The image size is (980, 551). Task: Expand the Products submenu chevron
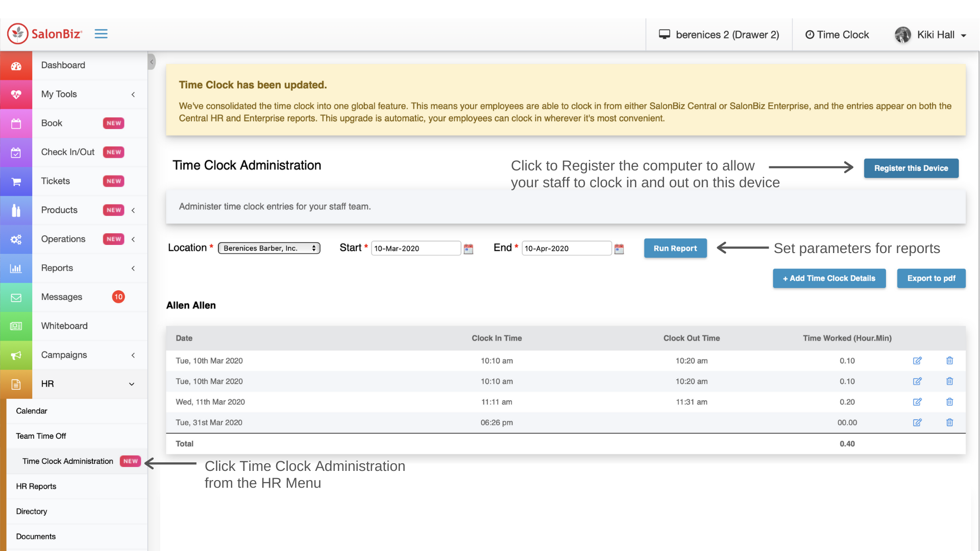[x=133, y=210]
